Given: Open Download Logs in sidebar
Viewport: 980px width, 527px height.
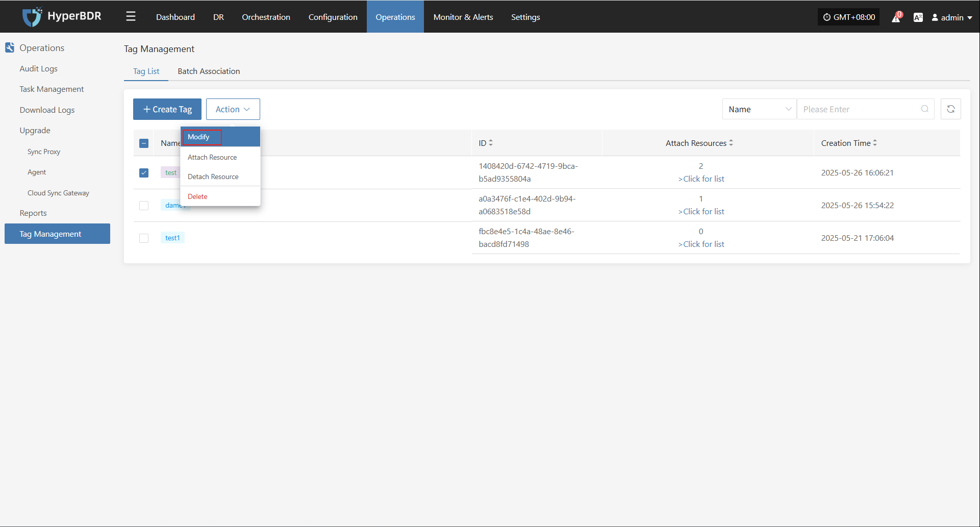Looking at the screenshot, I should tap(47, 110).
